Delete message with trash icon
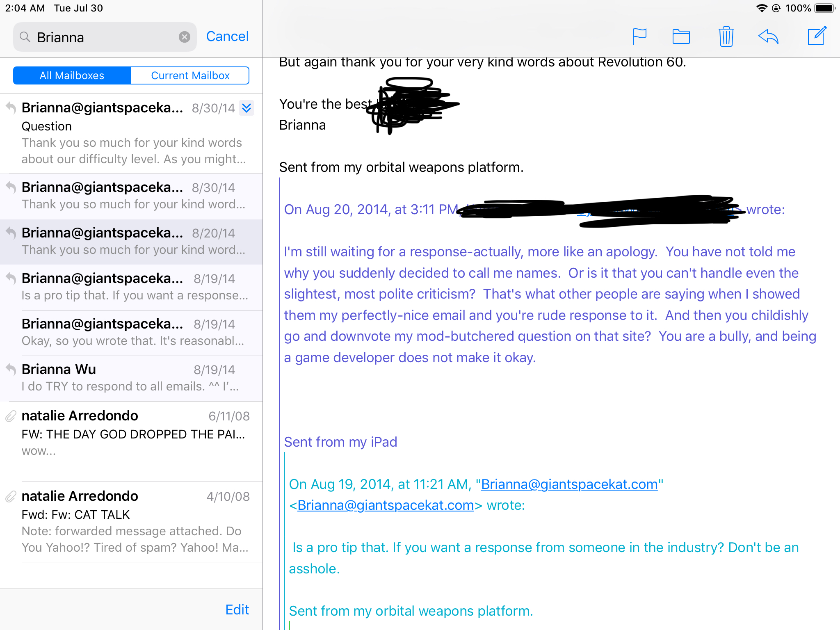This screenshot has height=630, width=840. 726,37
